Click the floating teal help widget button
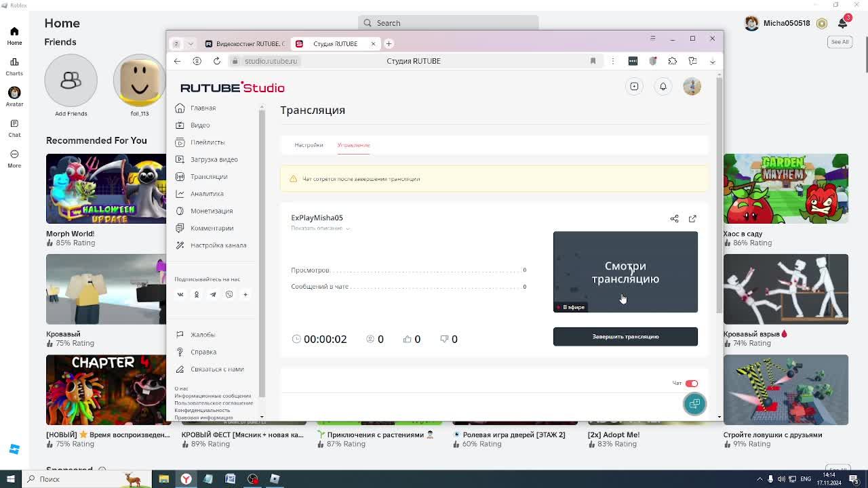The image size is (868, 488). point(694,404)
